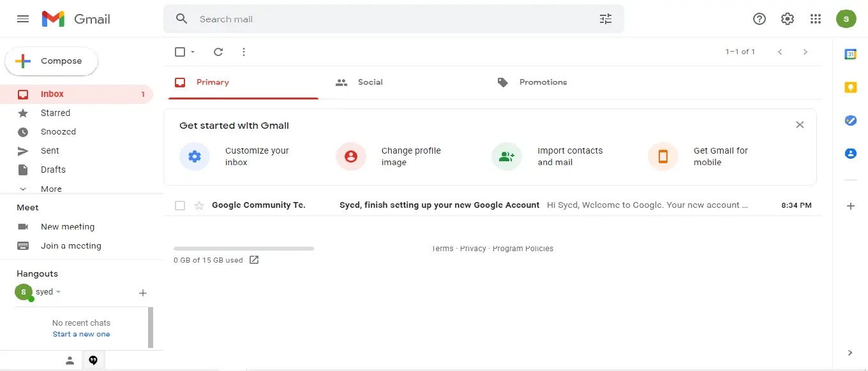Screen dimensions: 868x371
Task: Open the More options three-dot menu
Action: [244, 52]
